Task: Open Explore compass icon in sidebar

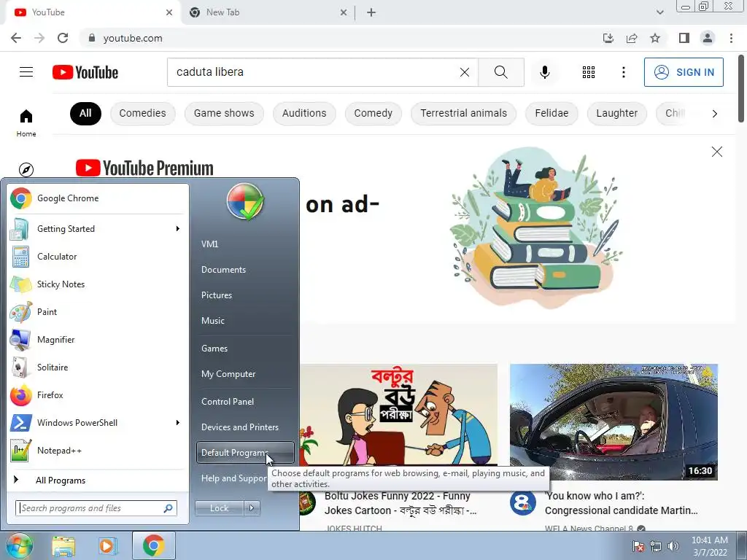Action: 26,169
